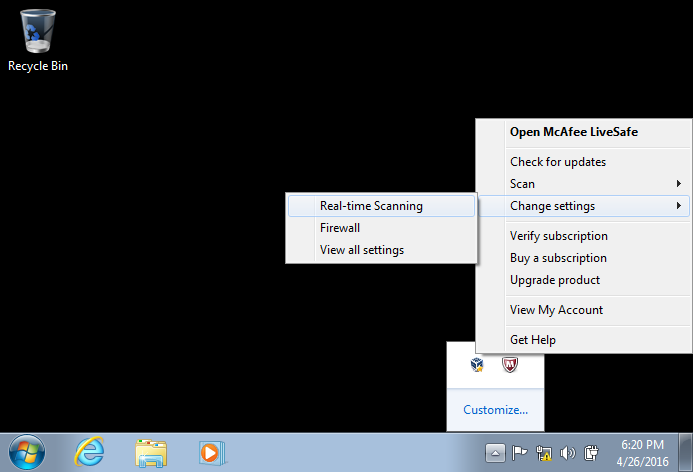
Task: Open the Recycle Bin desktop icon
Action: (x=38, y=41)
